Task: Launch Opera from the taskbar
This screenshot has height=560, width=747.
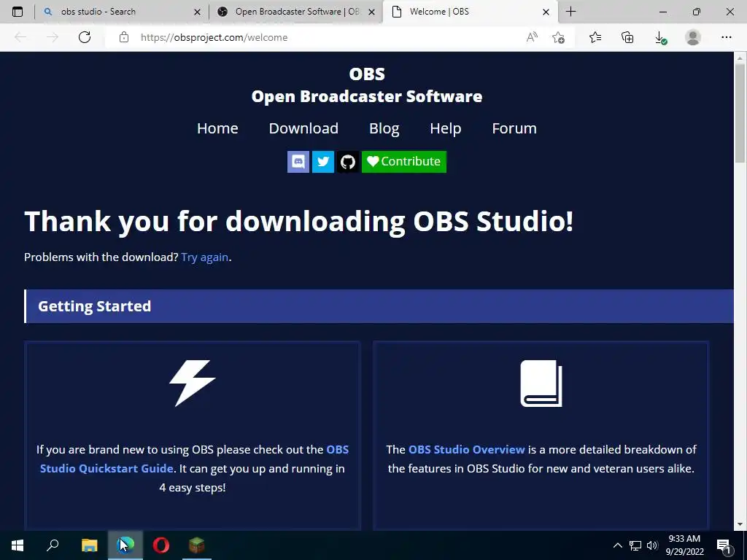Action: [x=161, y=545]
